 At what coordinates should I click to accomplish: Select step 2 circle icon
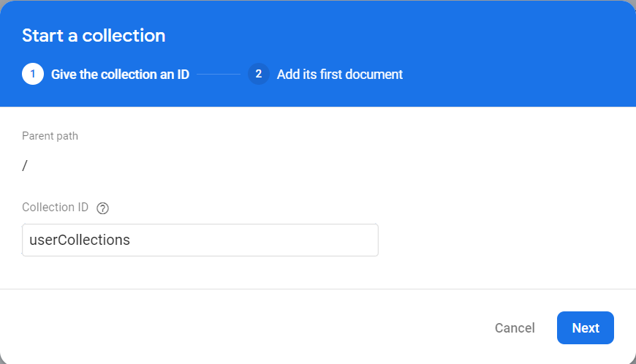259,74
